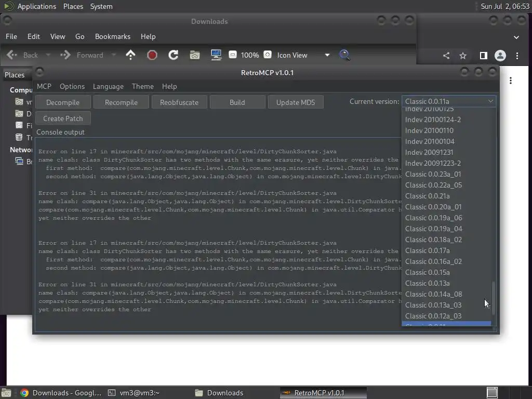Open Help menu in Downloads file manager
532x399 pixels.
pos(148,36)
